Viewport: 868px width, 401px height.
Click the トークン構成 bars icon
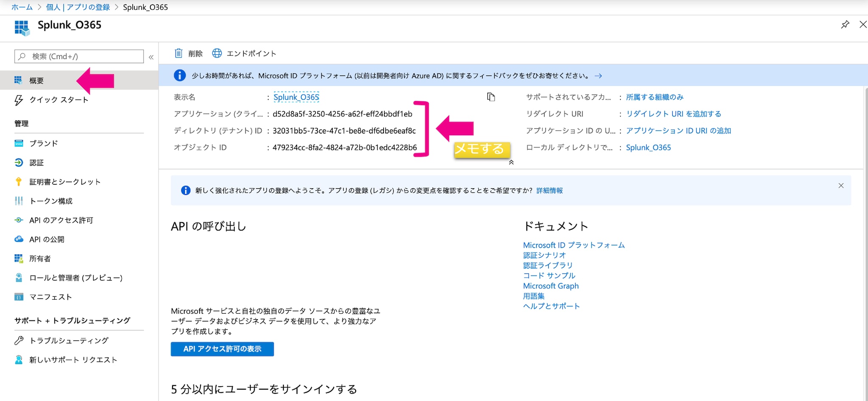19,201
